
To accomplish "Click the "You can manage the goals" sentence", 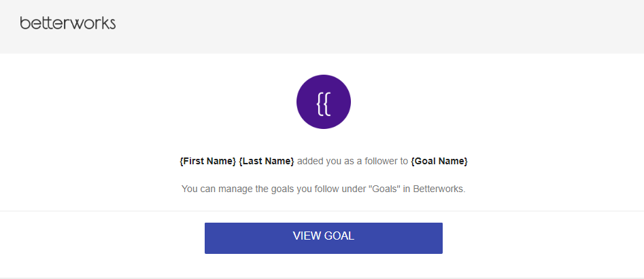I will coord(324,189).
